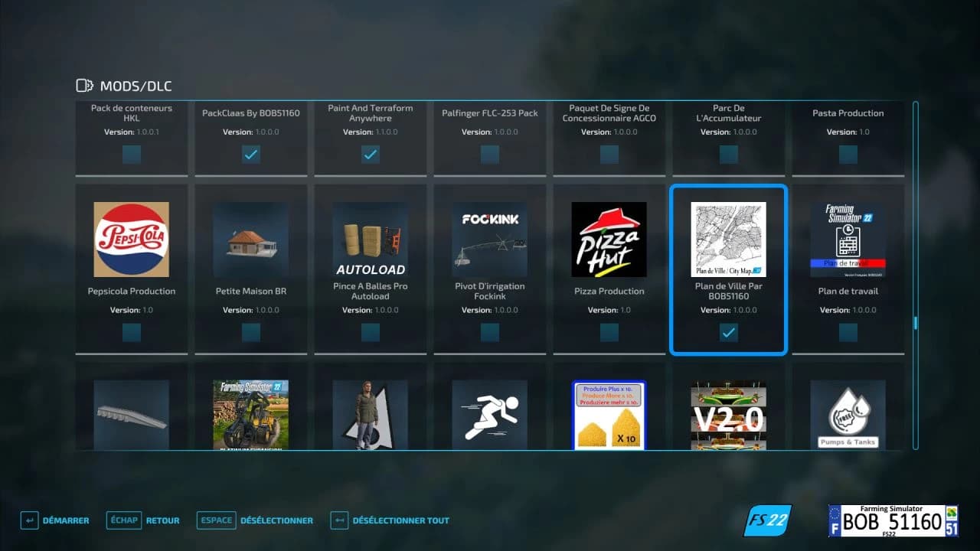
Task: Select the city map thumbnail image
Action: coord(728,240)
